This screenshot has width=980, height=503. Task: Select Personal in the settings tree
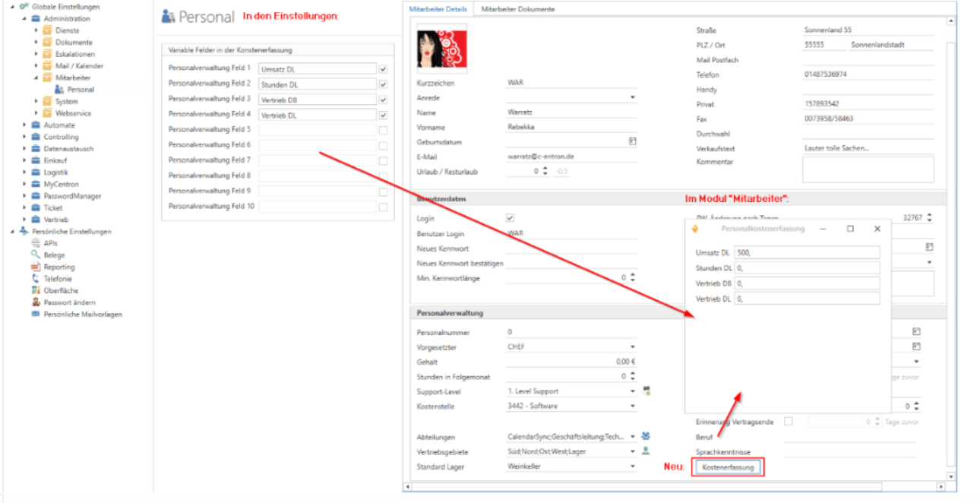(81, 90)
